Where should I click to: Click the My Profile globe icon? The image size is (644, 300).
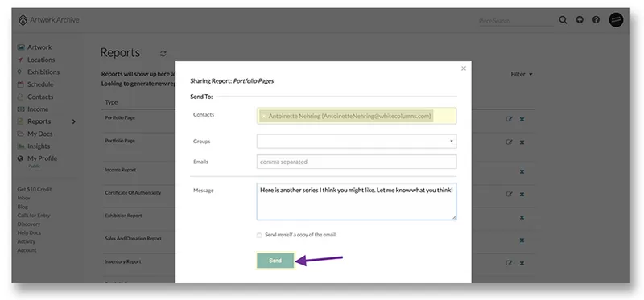tap(20, 158)
